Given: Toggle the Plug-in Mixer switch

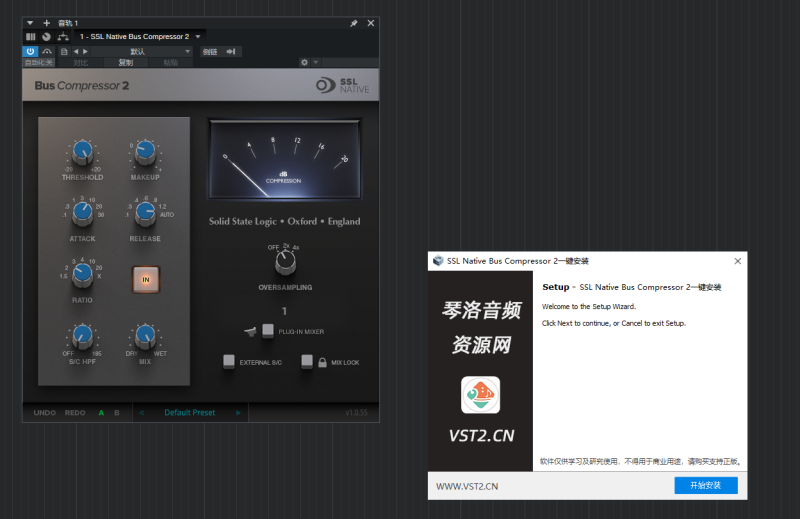Looking at the screenshot, I should coord(268,330).
